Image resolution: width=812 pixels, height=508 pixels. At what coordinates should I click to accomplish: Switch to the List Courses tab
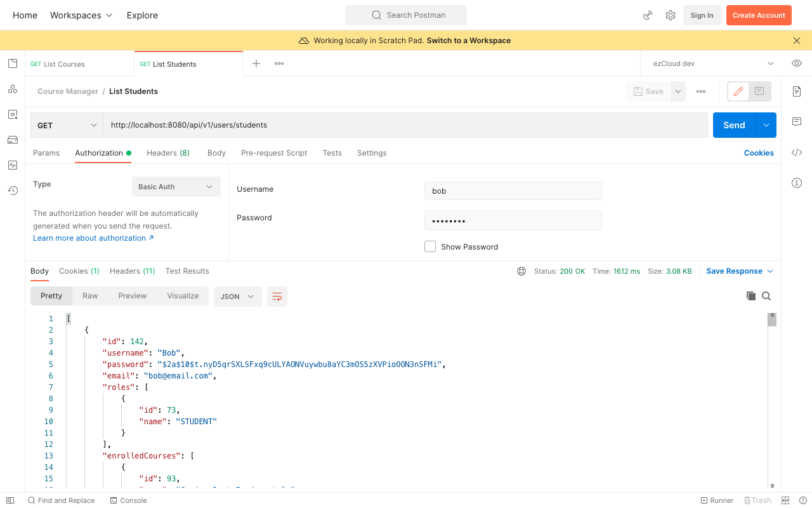(x=79, y=63)
